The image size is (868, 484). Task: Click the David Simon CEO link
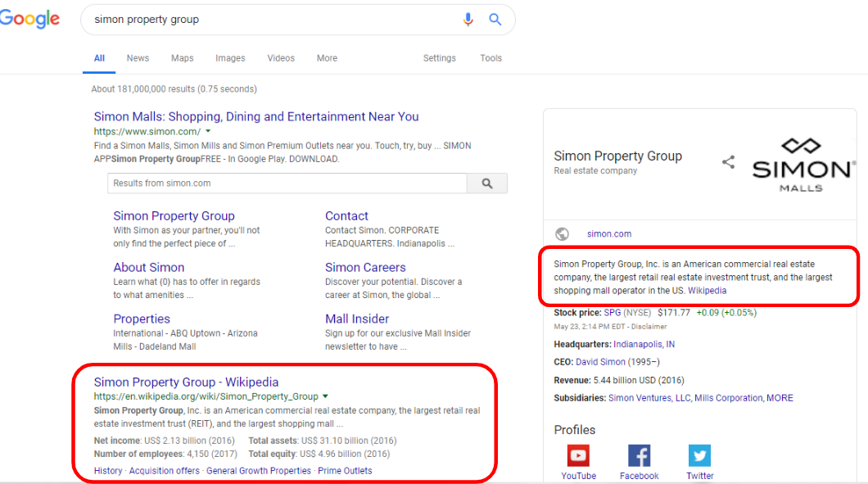[x=600, y=362]
